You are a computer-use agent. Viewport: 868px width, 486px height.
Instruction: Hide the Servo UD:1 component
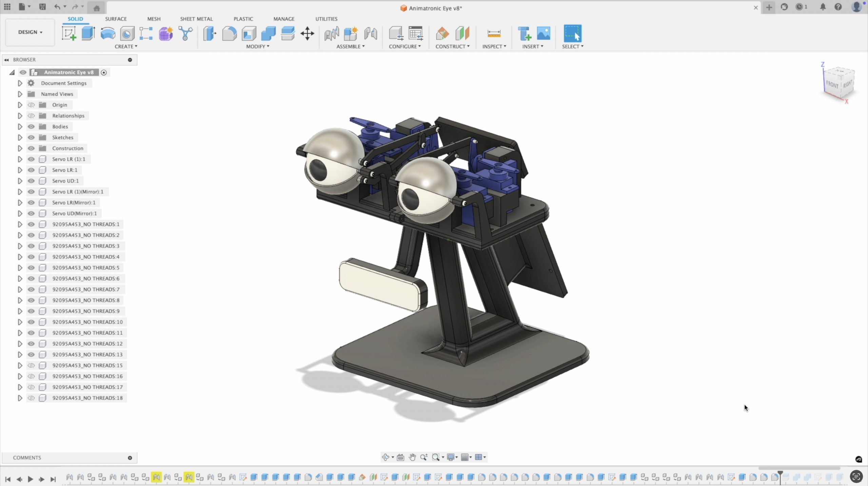coord(31,181)
